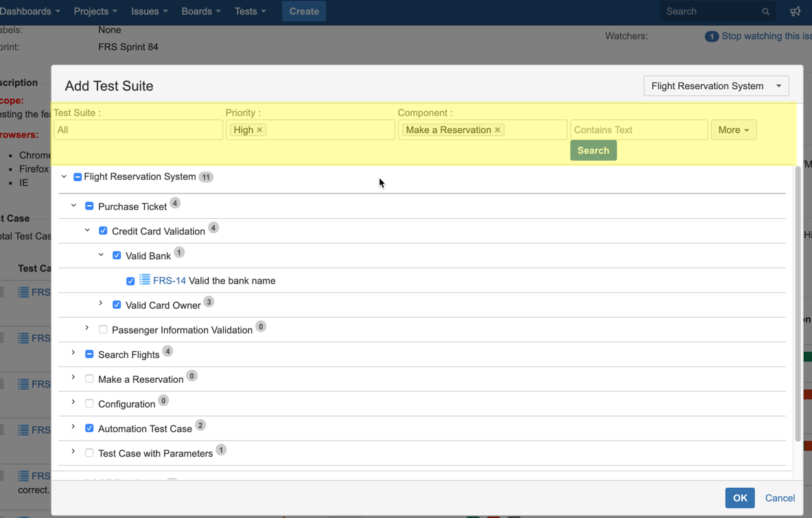Image resolution: width=812 pixels, height=518 pixels.
Task: Uncheck the FRS-14 test case checkbox
Action: [x=130, y=281]
